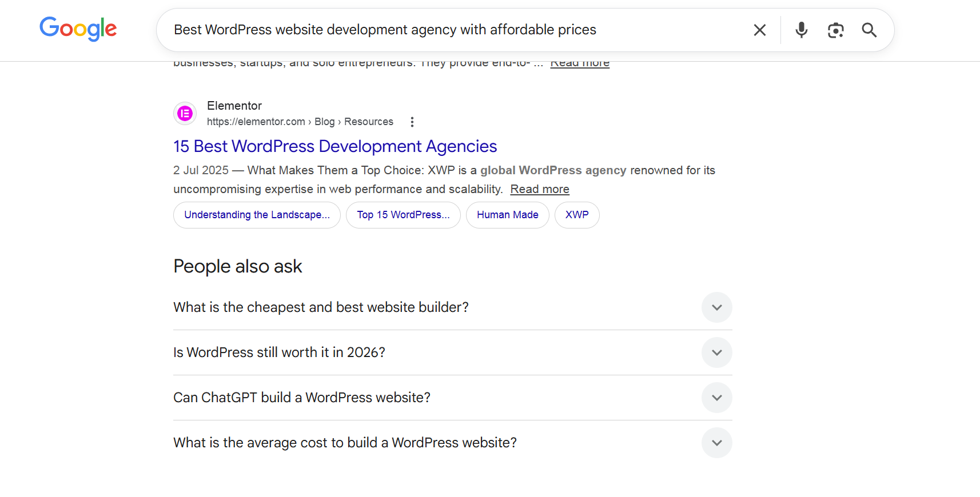980x497 pixels.
Task: Select the "Top 15 WordPress..." chip
Action: pos(403,215)
